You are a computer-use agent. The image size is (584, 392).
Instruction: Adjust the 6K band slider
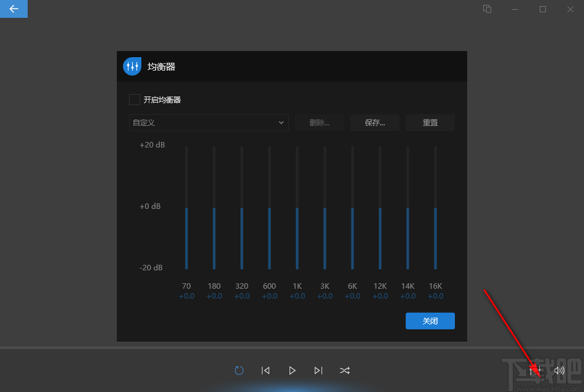(x=352, y=208)
